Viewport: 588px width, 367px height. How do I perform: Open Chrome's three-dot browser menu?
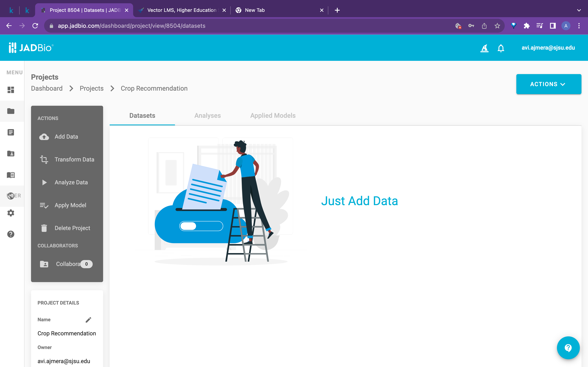579,26
